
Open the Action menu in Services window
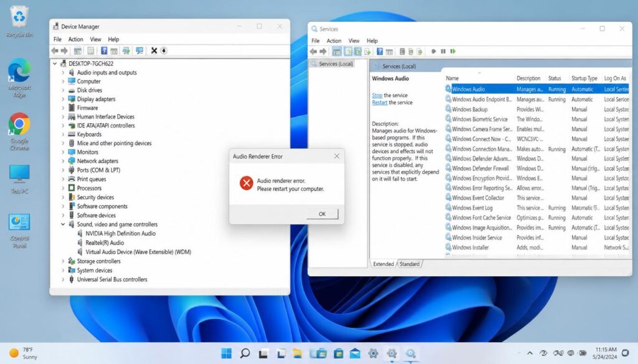334,40
